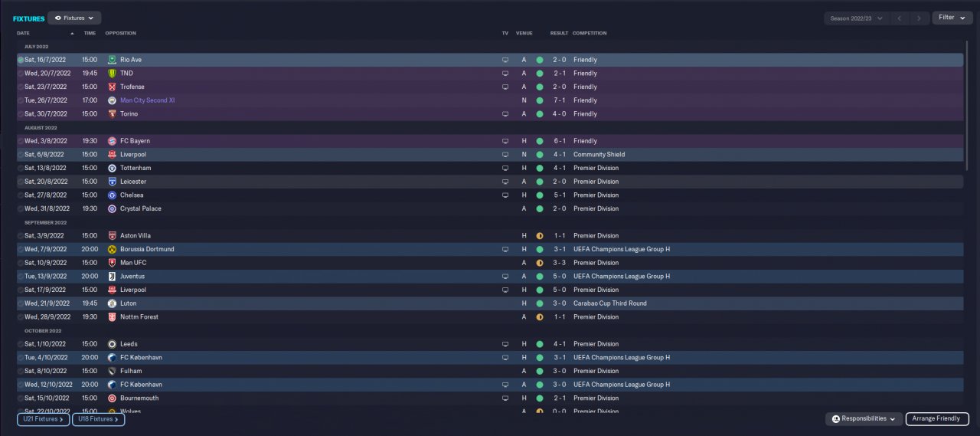Toggle the row selector beside Sat, 6/8/2022
Viewport: 980px width, 436px height.
pyautogui.click(x=21, y=154)
